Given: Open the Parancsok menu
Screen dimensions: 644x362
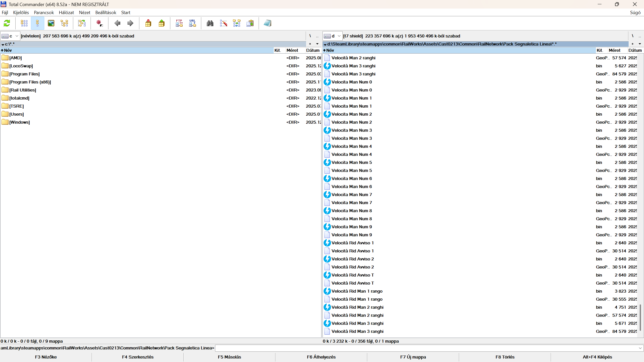Looking at the screenshot, I should click(x=44, y=13).
